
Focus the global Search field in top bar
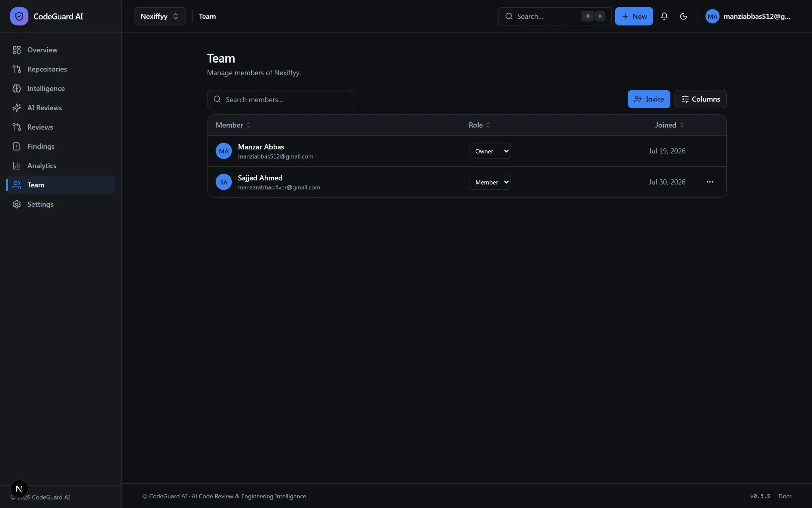tap(555, 16)
